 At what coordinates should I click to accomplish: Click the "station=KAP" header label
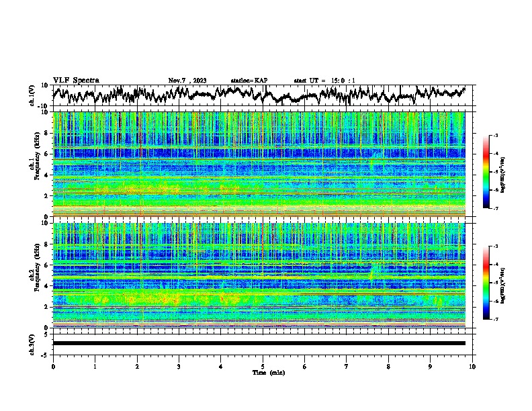point(249,81)
